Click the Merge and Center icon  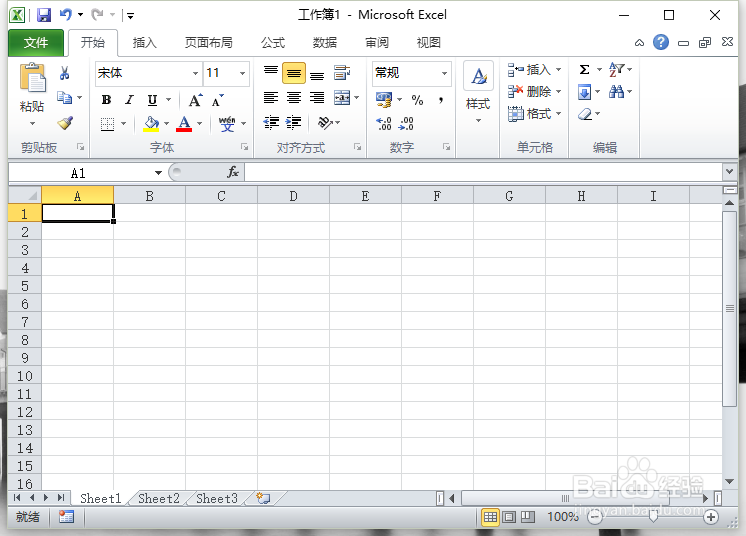point(342,98)
